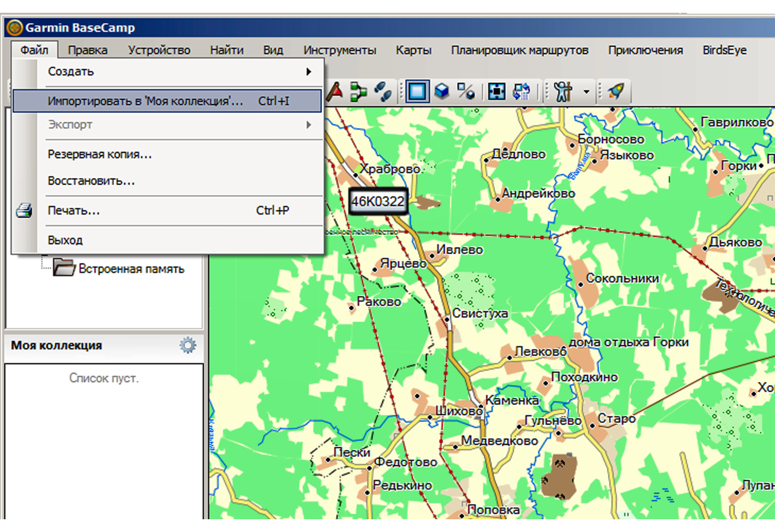
Task: Open the activity profile dropdown arrow
Action: pyautogui.click(x=586, y=91)
